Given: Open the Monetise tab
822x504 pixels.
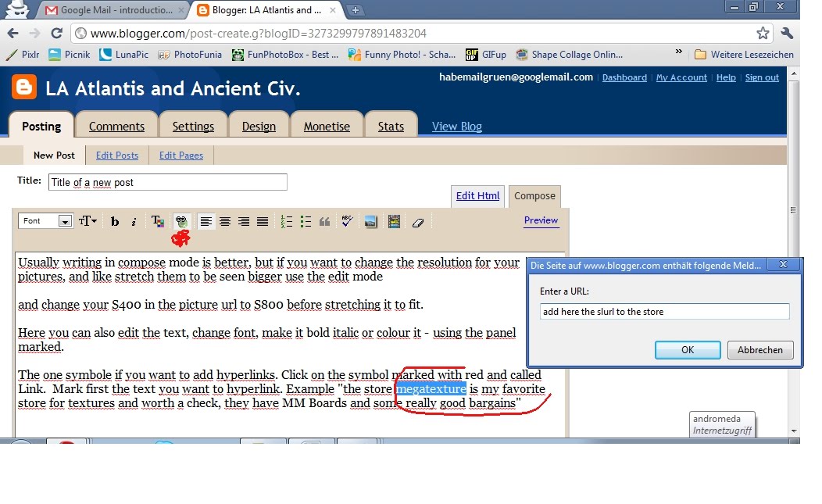Looking at the screenshot, I should click(x=327, y=126).
